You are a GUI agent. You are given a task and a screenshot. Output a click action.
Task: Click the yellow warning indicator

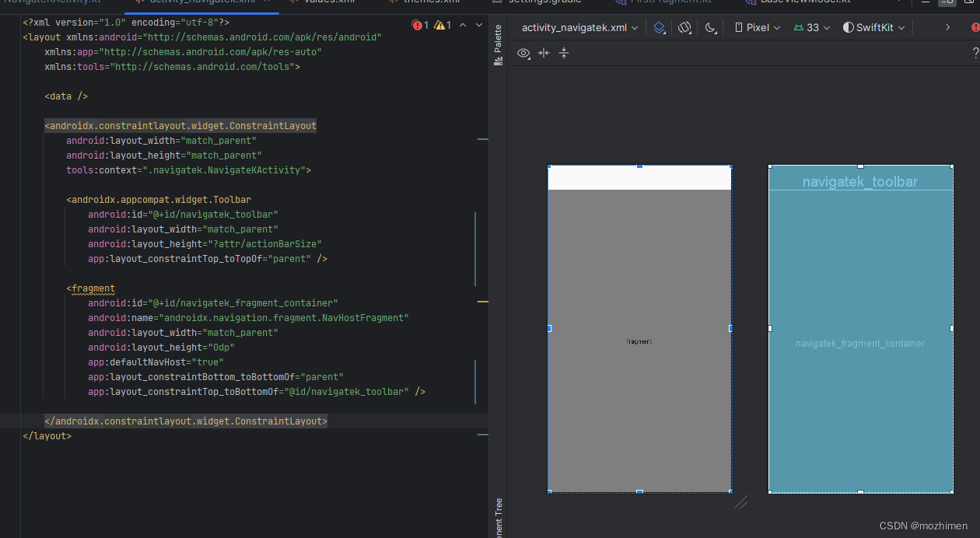(x=440, y=24)
